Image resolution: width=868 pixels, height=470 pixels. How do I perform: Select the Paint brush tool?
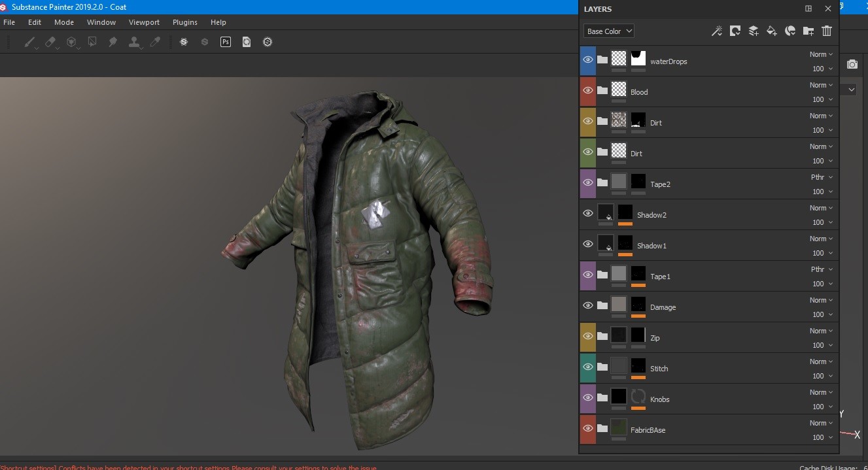29,42
